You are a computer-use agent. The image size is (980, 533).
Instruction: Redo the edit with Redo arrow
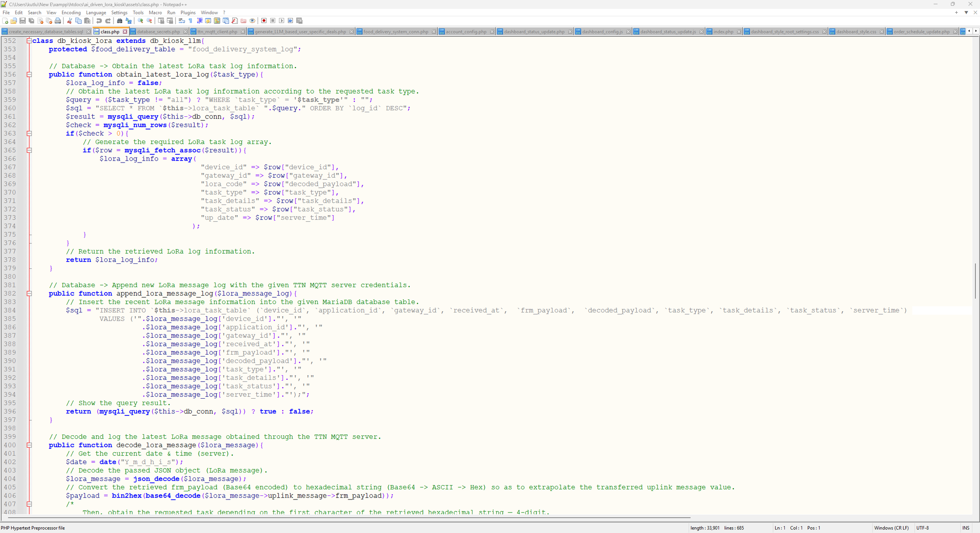108,21
